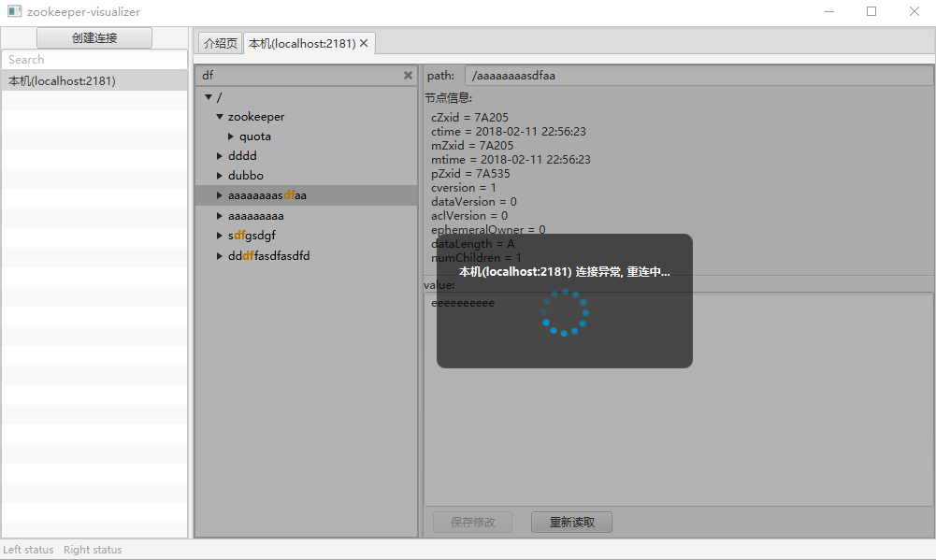Click the dataVersion = 0 line
Screen dimensions: 936x560
click(474, 202)
